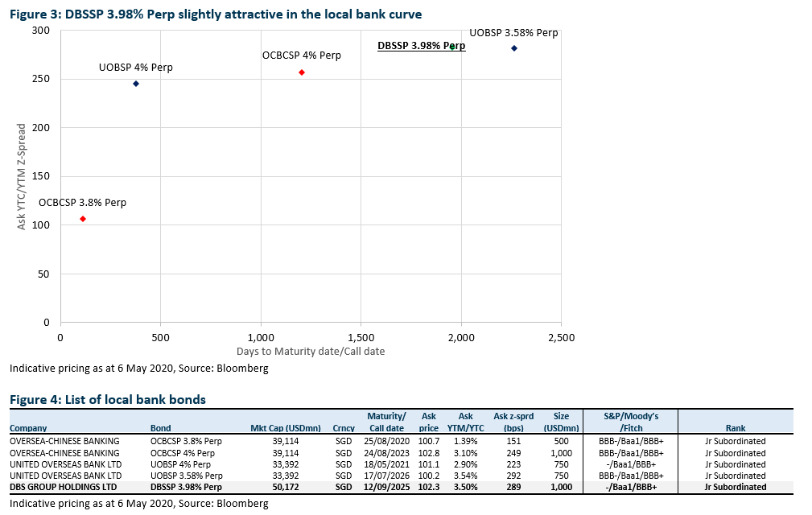Click the x-axis tick label "2,000"
The width and height of the screenshot is (812, 515).
(461, 338)
